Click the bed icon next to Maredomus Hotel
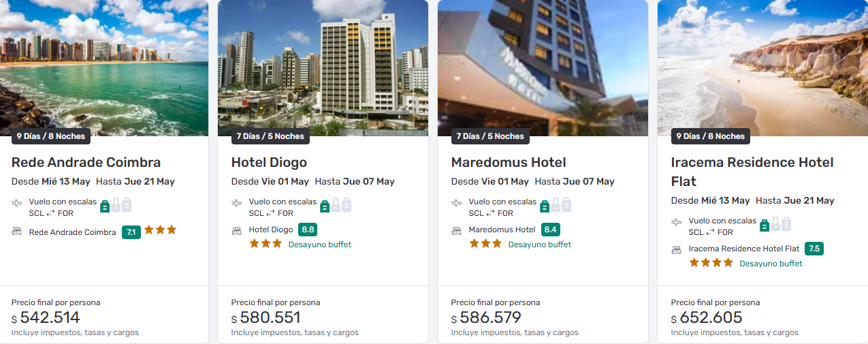Screen dimensions: 868x344 457,230
